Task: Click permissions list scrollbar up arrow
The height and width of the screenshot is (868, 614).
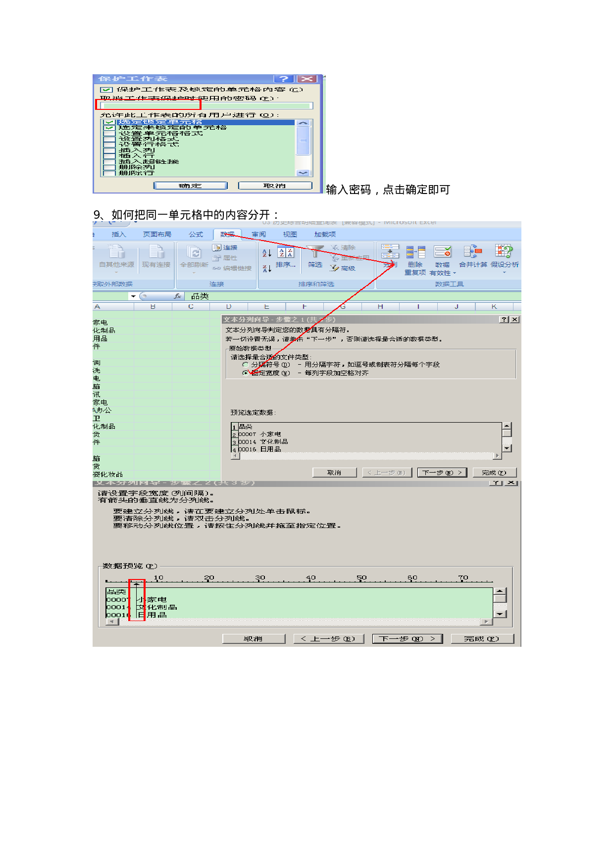Action: 303,123
